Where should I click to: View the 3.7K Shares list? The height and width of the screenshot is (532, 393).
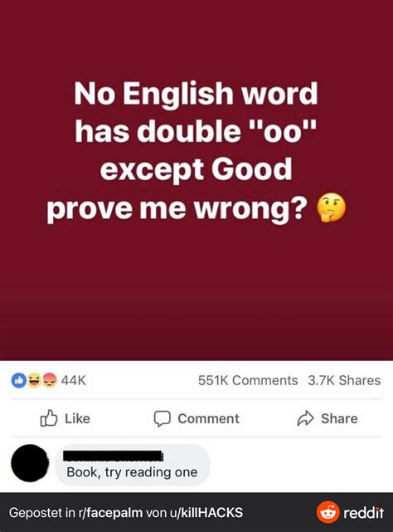coord(344,380)
